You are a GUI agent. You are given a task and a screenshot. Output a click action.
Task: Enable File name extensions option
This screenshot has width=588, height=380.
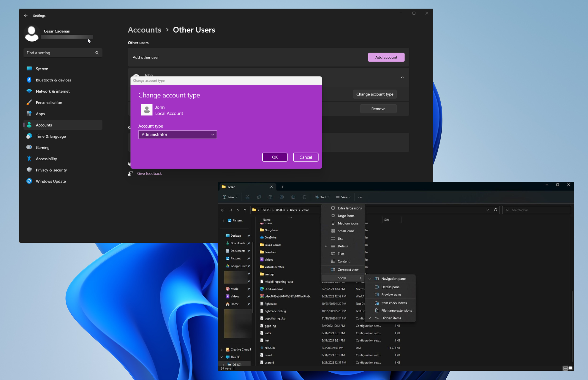coord(390,311)
